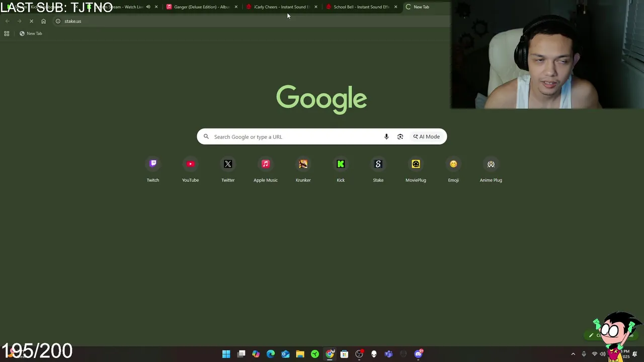This screenshot has height=362, width=644.
Task: Navigate back in browser history
Action: pyautogui.click(x=7, y=21)
